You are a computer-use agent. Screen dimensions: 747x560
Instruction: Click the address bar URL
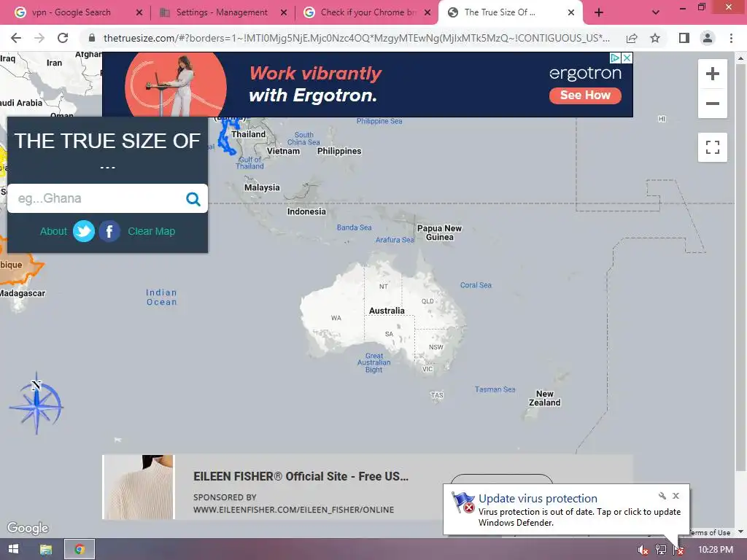click(356, 38)
